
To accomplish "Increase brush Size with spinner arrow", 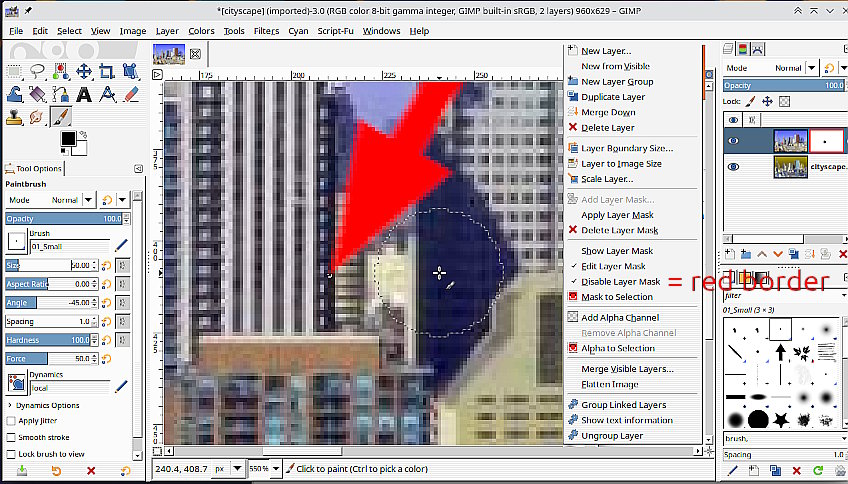I will 95,263.
